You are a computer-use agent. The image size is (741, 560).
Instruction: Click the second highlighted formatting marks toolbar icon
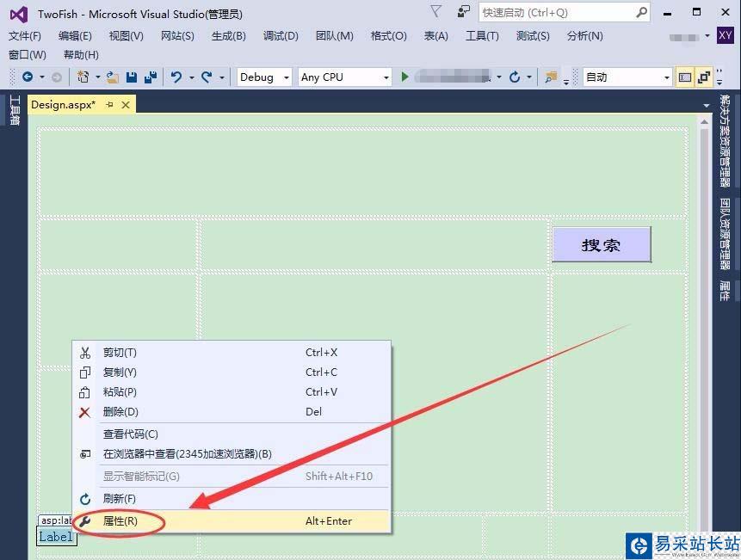(x=704, y=77)
